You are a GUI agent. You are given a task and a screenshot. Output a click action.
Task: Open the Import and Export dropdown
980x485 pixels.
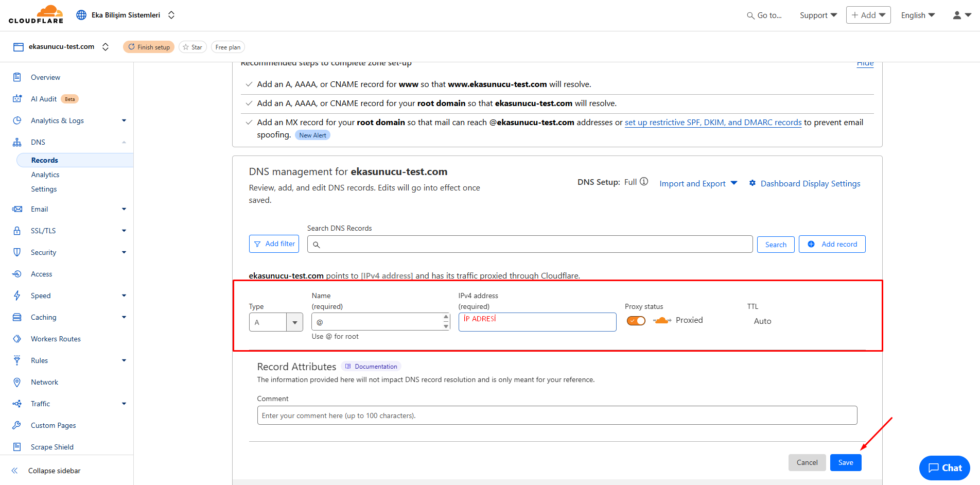698,183
